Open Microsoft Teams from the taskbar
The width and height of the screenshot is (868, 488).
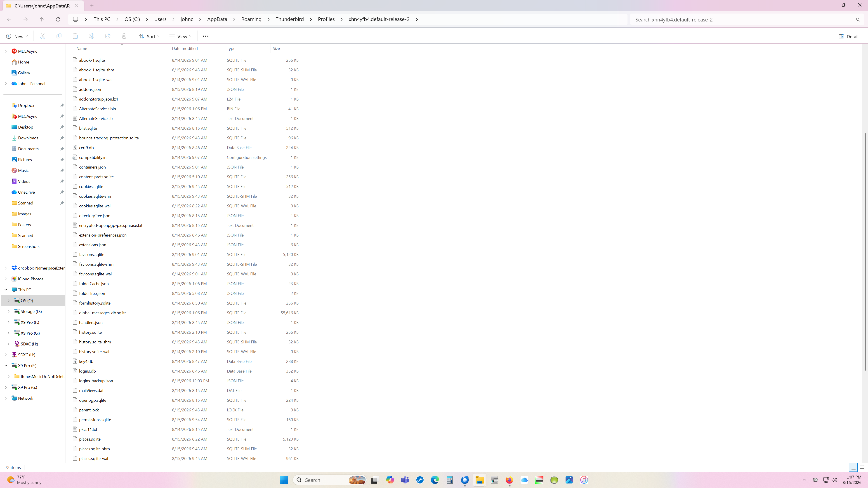coord(405,480)
